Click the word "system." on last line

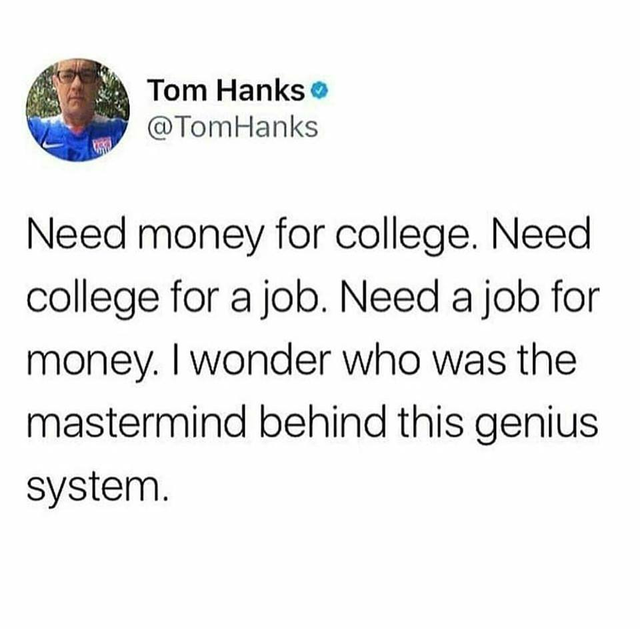(x=97, y=488)
